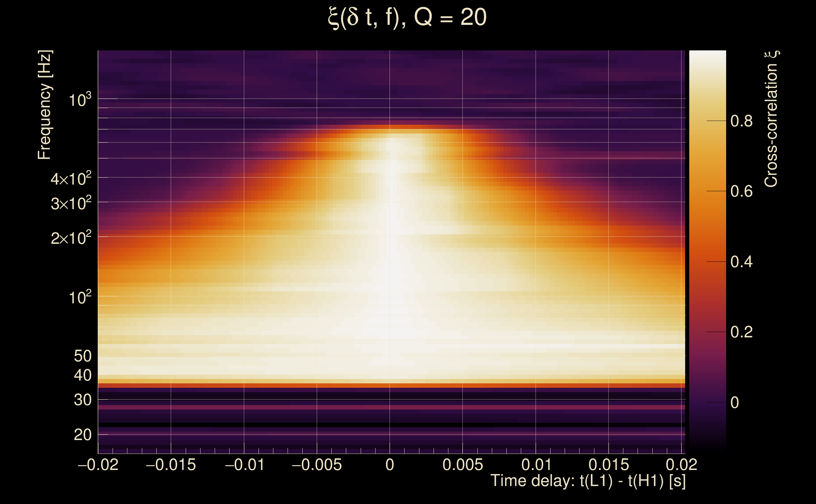Click the 20 Hz frequency tick label
816x504 pixels.
click(82, 435)
